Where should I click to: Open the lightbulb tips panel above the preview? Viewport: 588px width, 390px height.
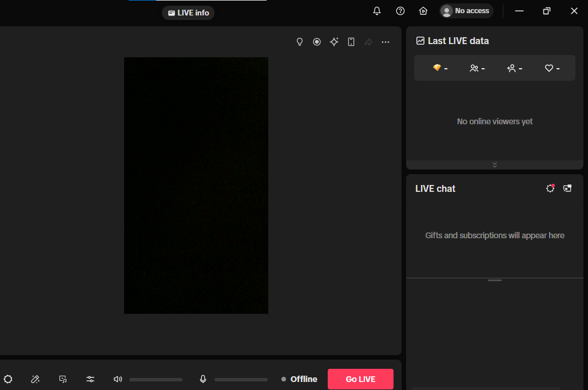[x=299, y=41]
